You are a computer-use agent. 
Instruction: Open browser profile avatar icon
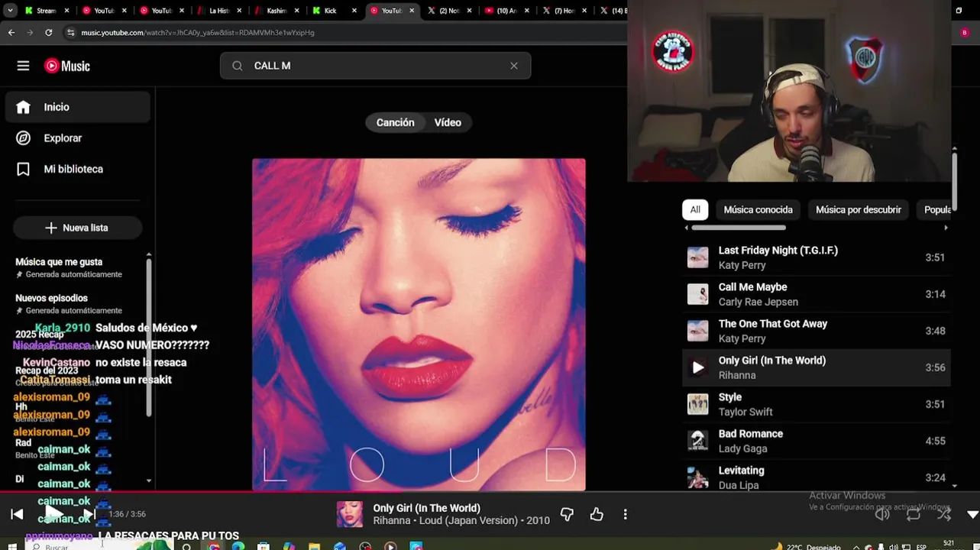tap(964, 32)
